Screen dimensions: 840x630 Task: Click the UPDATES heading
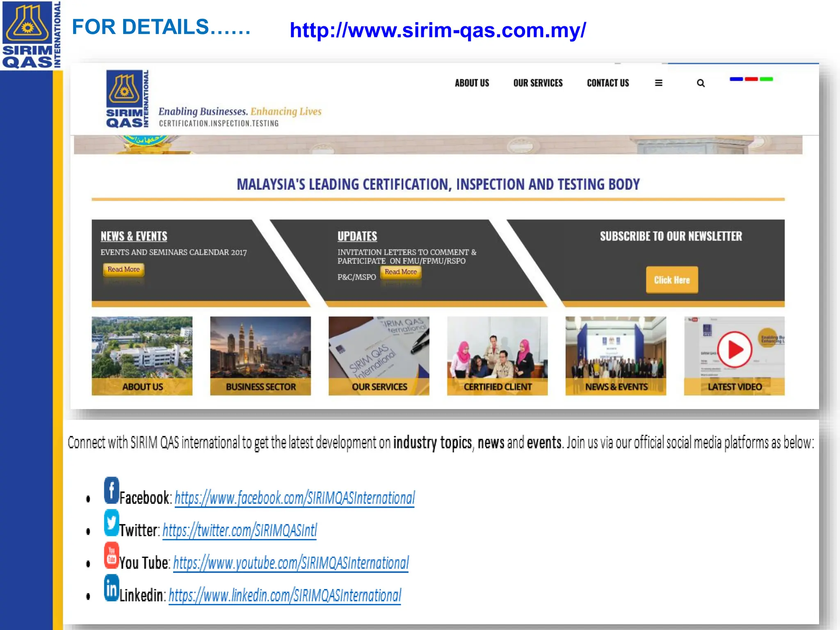tap(357, 236)
